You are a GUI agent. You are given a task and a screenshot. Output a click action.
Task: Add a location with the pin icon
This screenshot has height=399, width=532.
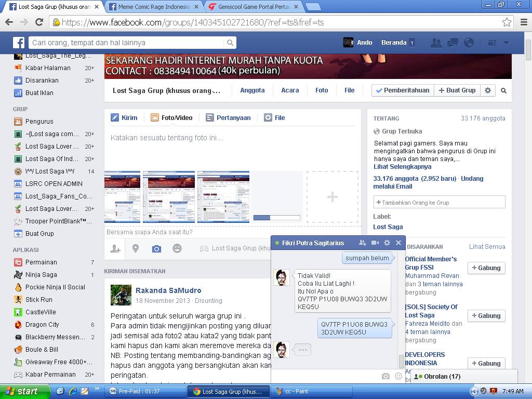point(136,249)
